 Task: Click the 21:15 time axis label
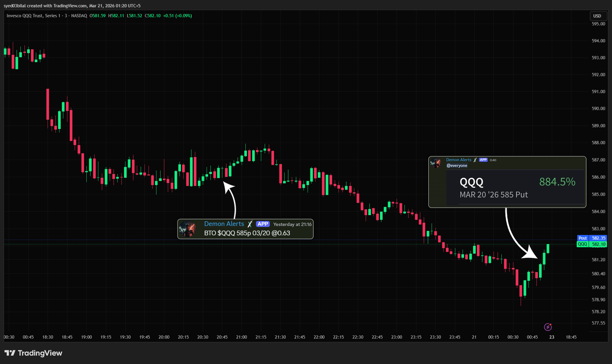261,337
